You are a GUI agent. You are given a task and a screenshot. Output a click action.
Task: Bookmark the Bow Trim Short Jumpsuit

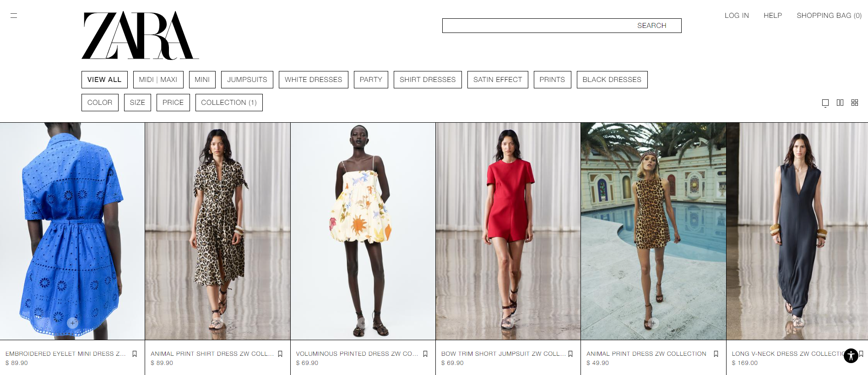[x=570, y=354]
